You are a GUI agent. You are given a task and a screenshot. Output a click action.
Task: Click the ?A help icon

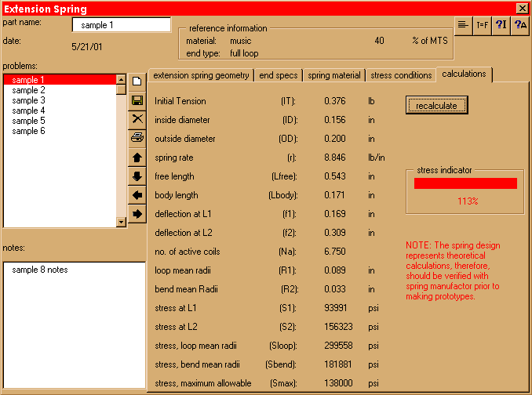click(x=520, y=25)
